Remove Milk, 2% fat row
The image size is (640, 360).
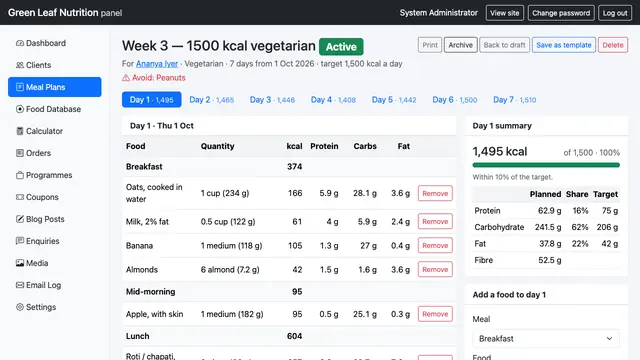point(435,222)
